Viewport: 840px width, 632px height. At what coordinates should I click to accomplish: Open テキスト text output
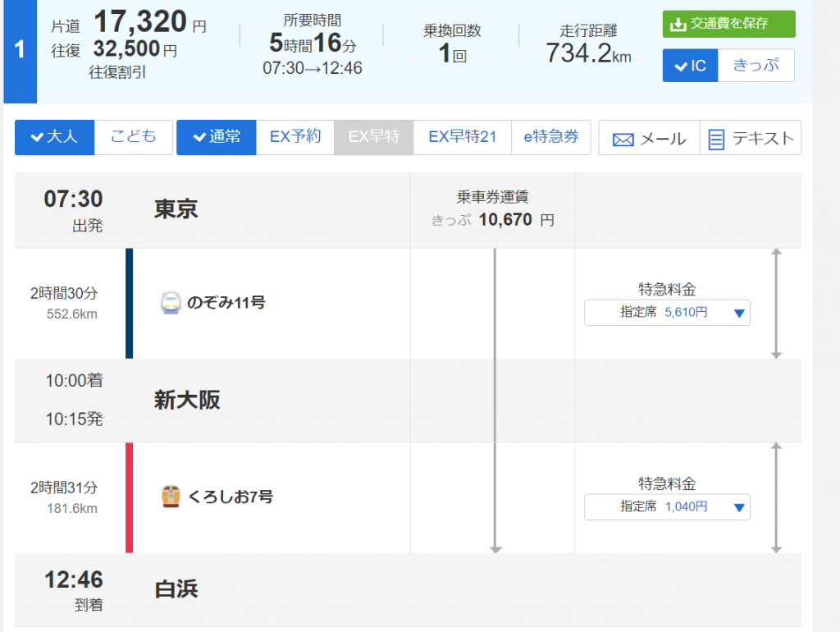751,138
